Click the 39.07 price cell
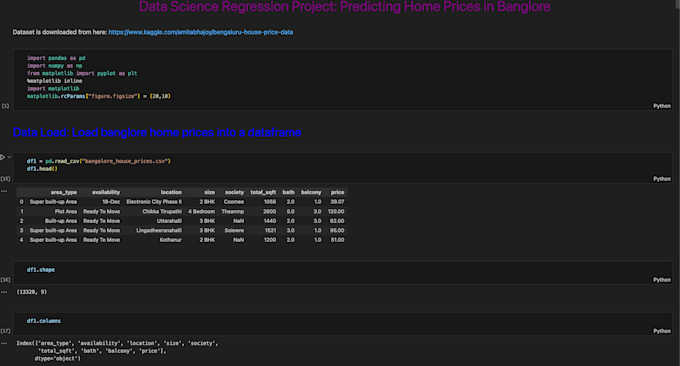 click(337, 202)
